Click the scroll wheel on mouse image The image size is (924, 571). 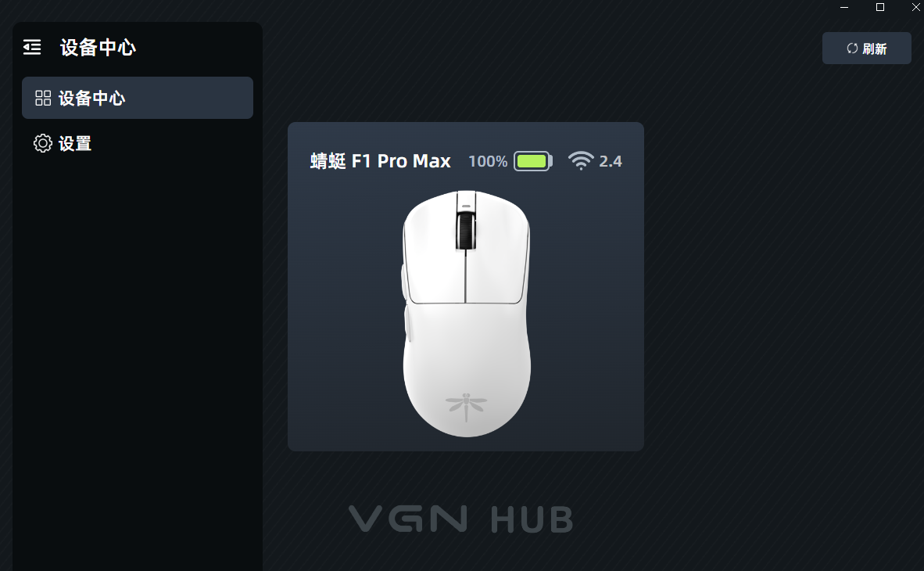466,231
